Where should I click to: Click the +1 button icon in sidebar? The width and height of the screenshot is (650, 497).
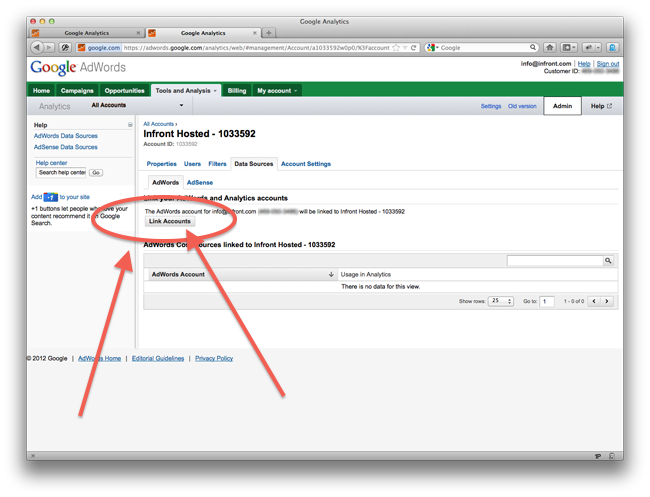[x=51, y=197]
